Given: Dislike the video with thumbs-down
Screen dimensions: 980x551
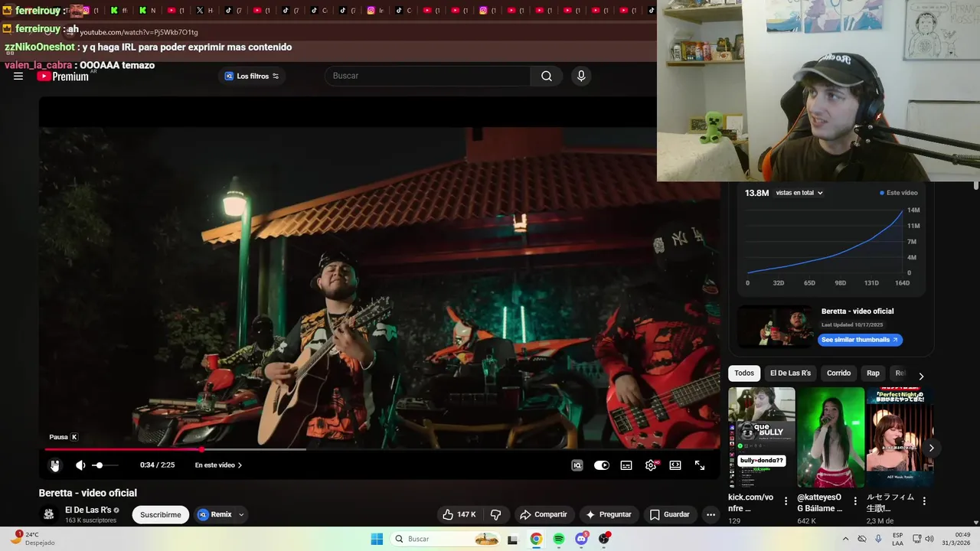Looking at the screenshot, I should [x=496, y=514].
